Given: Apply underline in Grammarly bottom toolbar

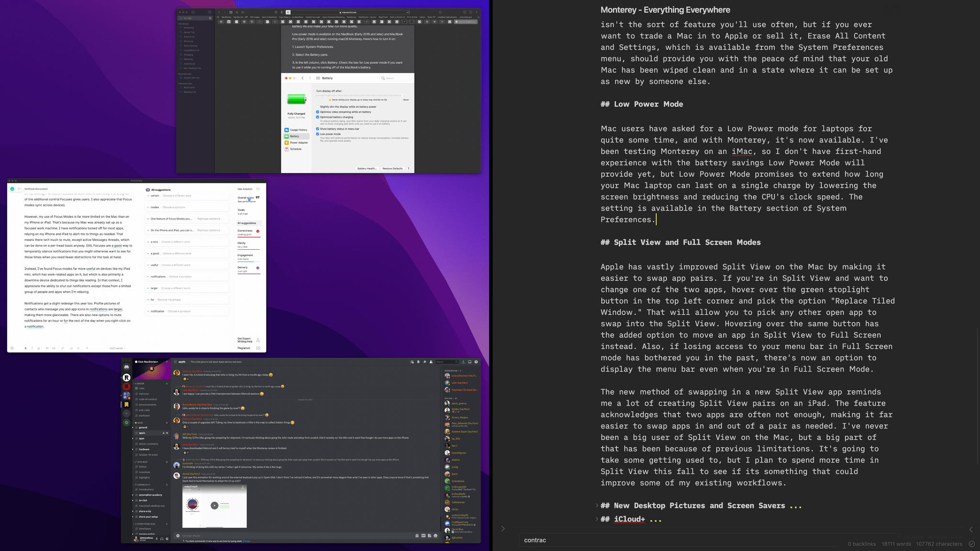Looking at the screenshot, I should click(39, 348).
